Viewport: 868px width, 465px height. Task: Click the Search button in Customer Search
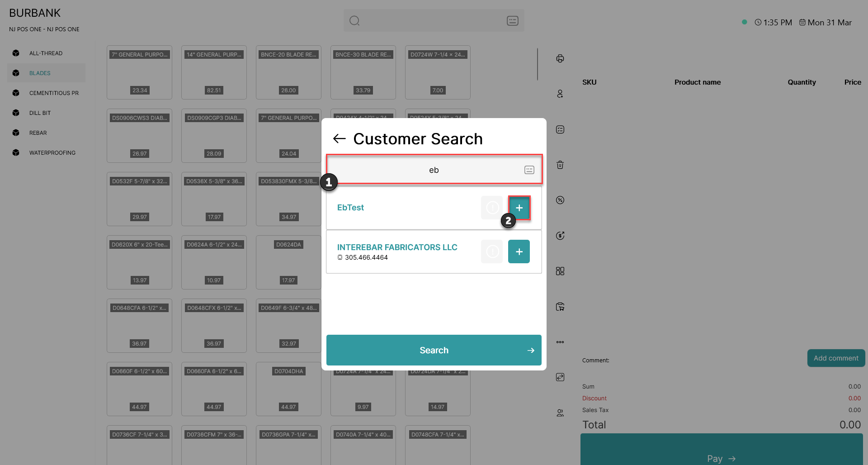(434, 350)
